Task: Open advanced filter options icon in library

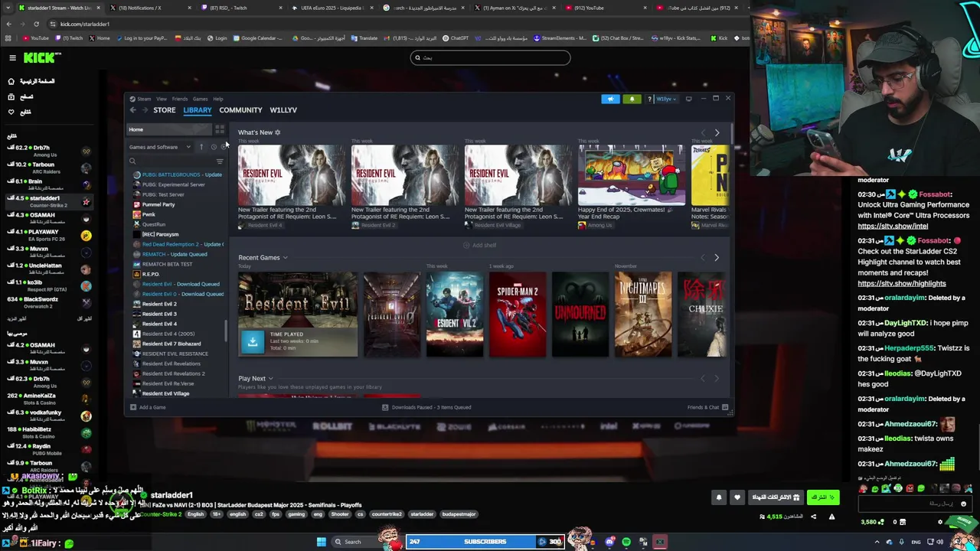Action: tap(220, 161)
